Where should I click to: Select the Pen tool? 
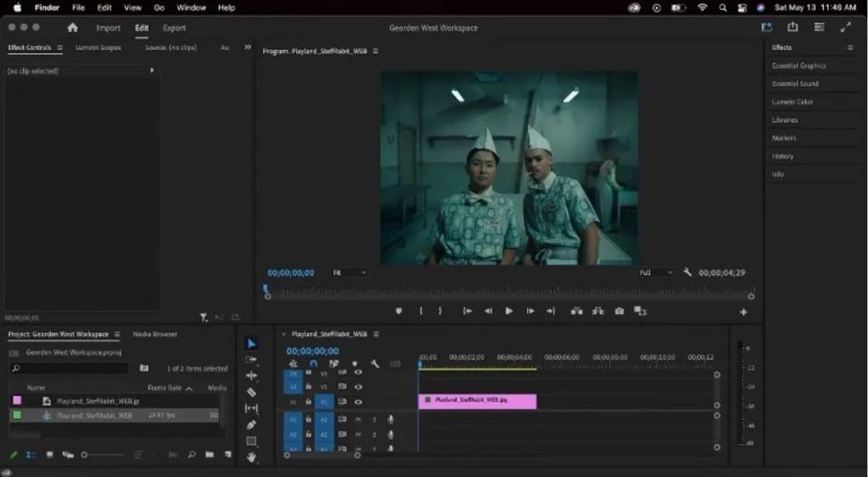252,425
